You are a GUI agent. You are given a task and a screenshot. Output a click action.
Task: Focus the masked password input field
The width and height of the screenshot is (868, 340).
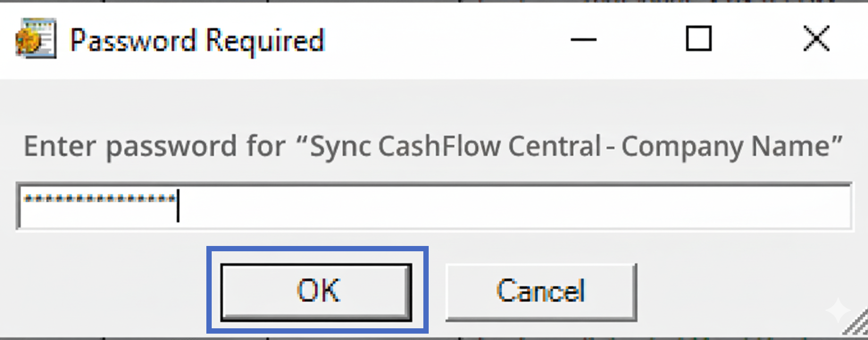pos(433,206)
